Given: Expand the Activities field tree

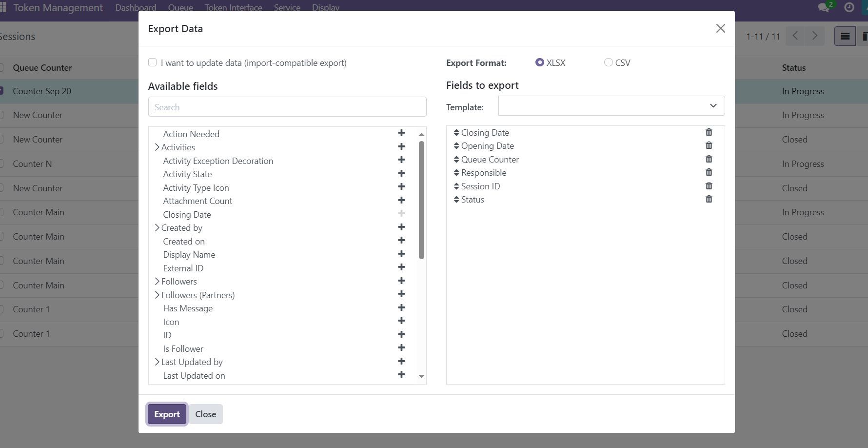Looking at the screenshot, I should 157,147.
